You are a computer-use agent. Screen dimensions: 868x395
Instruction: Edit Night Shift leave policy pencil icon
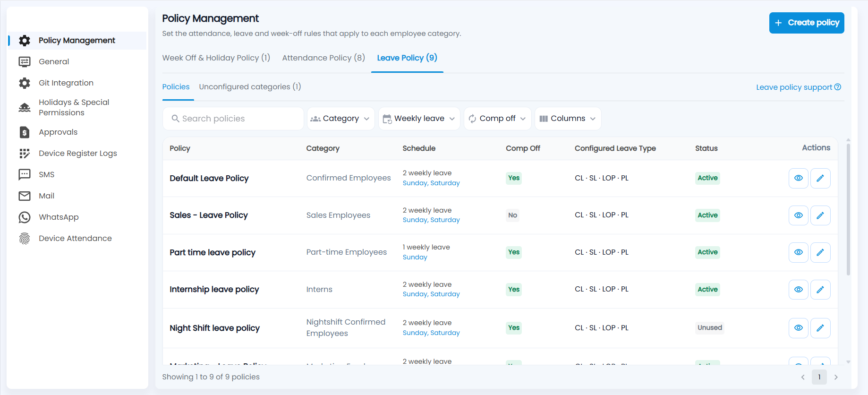820,328
